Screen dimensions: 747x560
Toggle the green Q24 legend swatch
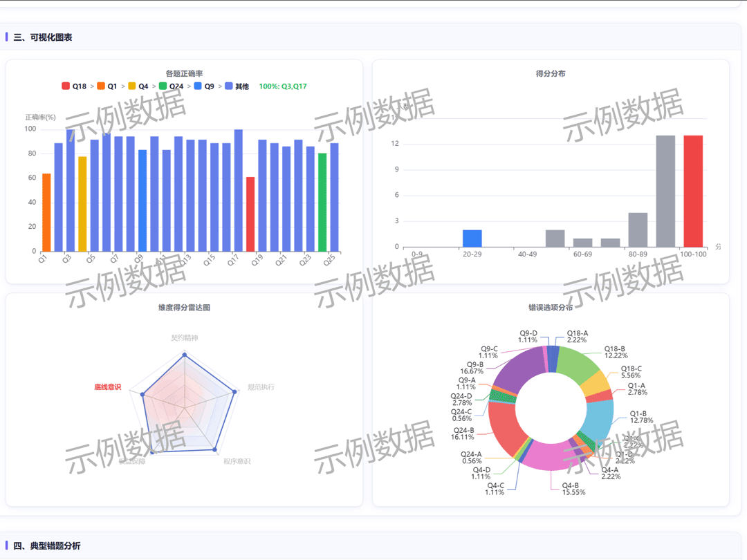coord(163,86)
